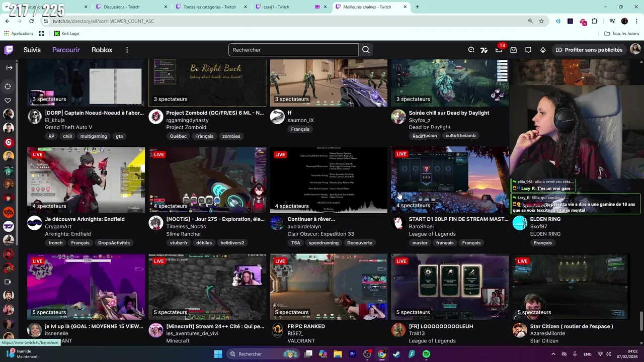Viewport: 644px width, 362px height.
Task: Open the Chrome media control icon
Action: pyautogui.click(x=612, y=21)
